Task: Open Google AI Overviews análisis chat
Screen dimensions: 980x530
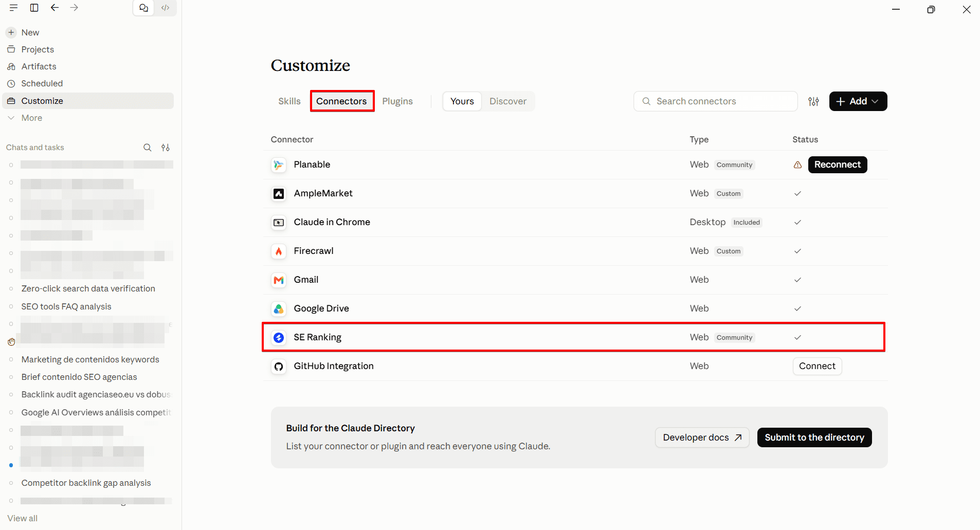Action: point(96,412)
